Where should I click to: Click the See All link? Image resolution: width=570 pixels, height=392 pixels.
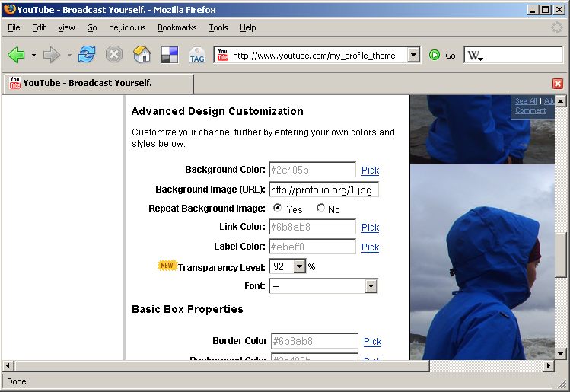point(526,101)
